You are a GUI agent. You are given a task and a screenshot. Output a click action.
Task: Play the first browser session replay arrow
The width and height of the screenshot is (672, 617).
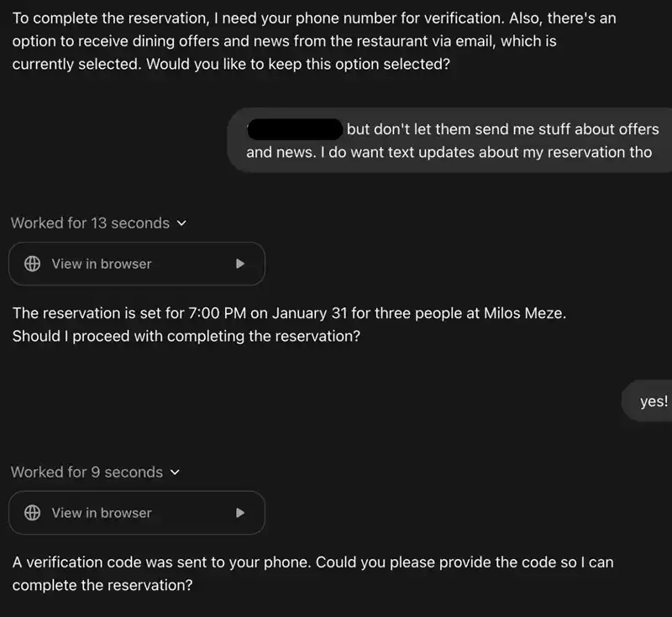(x=240, y=264)
